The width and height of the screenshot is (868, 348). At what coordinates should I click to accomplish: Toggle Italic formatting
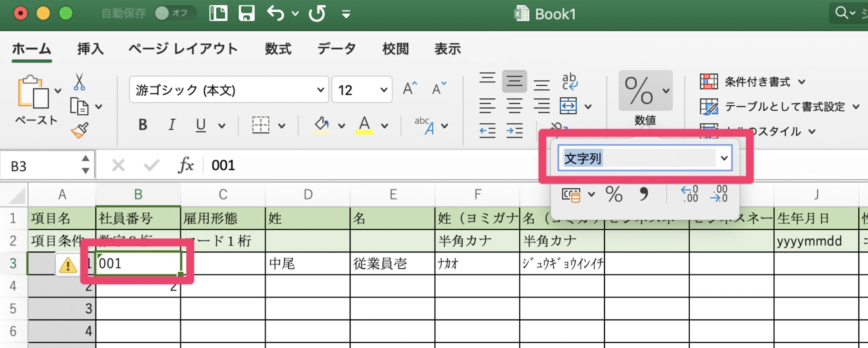click(x=172, y=125)
